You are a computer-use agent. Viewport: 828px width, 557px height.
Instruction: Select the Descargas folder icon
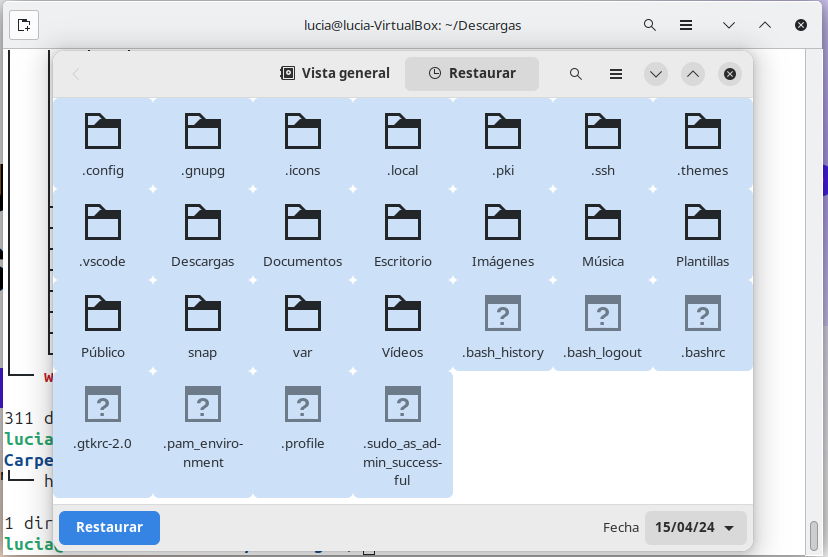(x=203, y=222)
